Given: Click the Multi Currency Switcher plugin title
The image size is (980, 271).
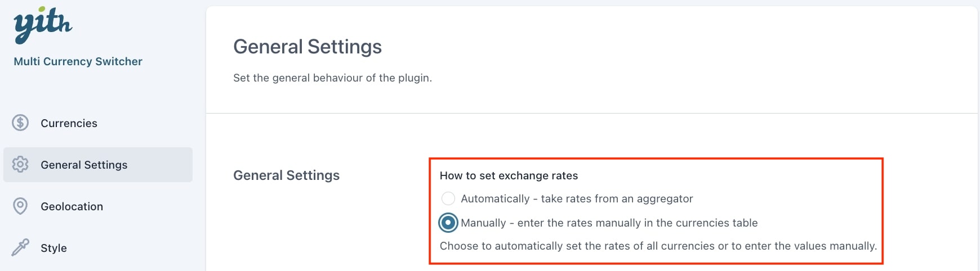Looking at the screenshot, I should (x=78, y=61).
